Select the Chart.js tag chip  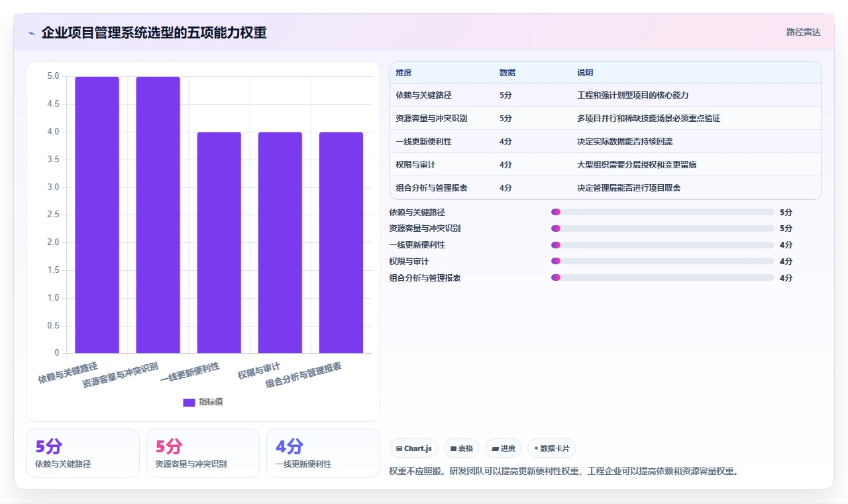coord(413,448)
